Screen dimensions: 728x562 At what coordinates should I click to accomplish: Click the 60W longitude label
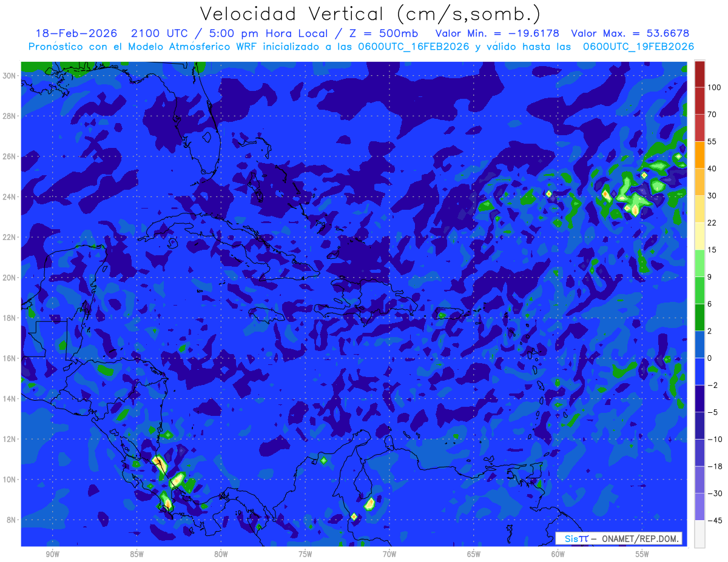pyautogui.click(x=558, y=555)
